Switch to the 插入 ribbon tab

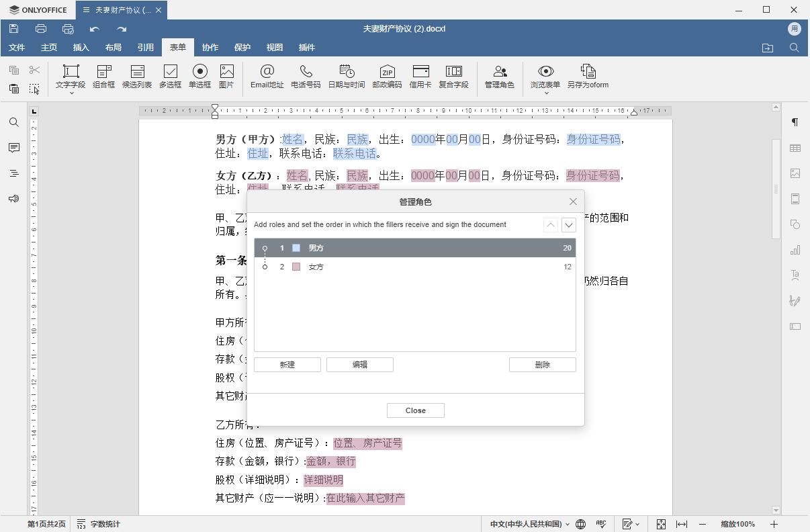81,47
